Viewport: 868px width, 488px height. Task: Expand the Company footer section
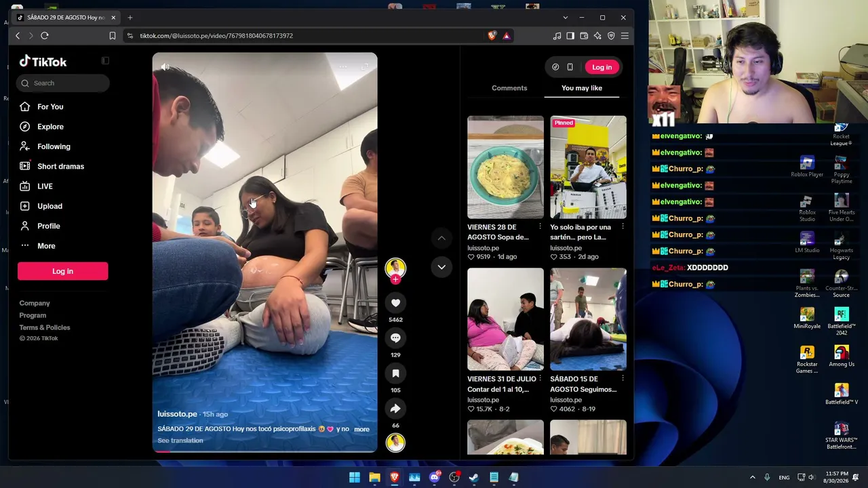click(x=35, y=303)
